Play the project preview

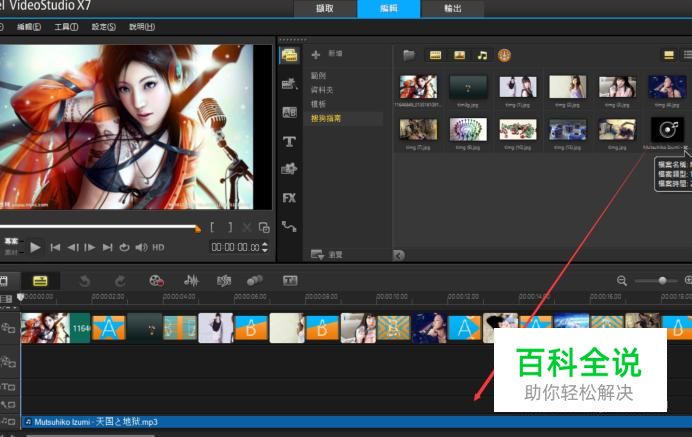35,247
